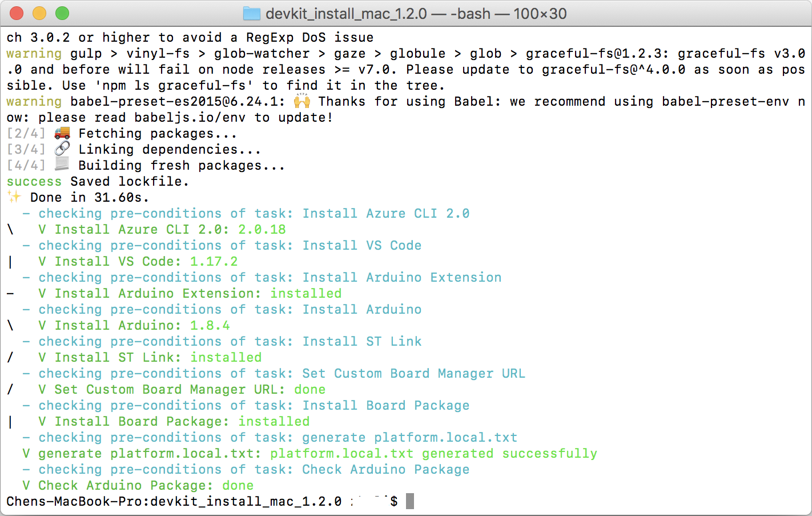The width and height of the screenshot is (812, 516).
Task: Click the [4/4] step indicator
Action: coord(26,165)
